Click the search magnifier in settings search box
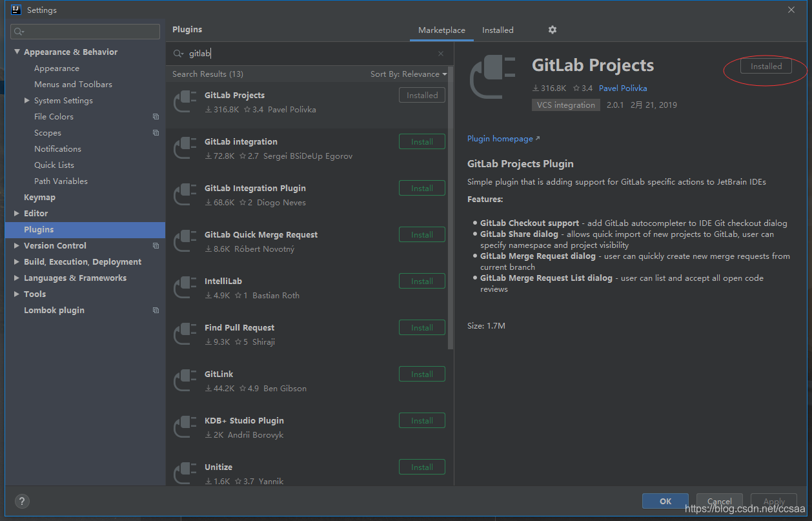Screen dimensions: 812x521 pyautogui.click(x=18, y=32)
